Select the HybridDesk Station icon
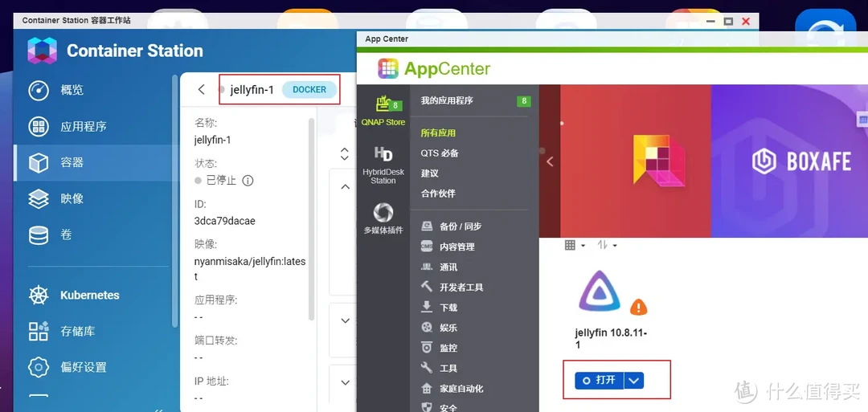 pos(383,154)
